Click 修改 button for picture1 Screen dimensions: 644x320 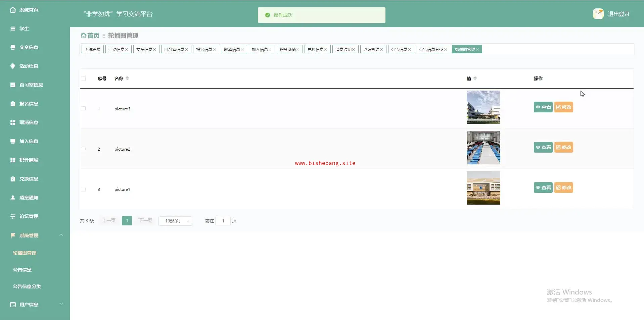[x=564, y=188]
